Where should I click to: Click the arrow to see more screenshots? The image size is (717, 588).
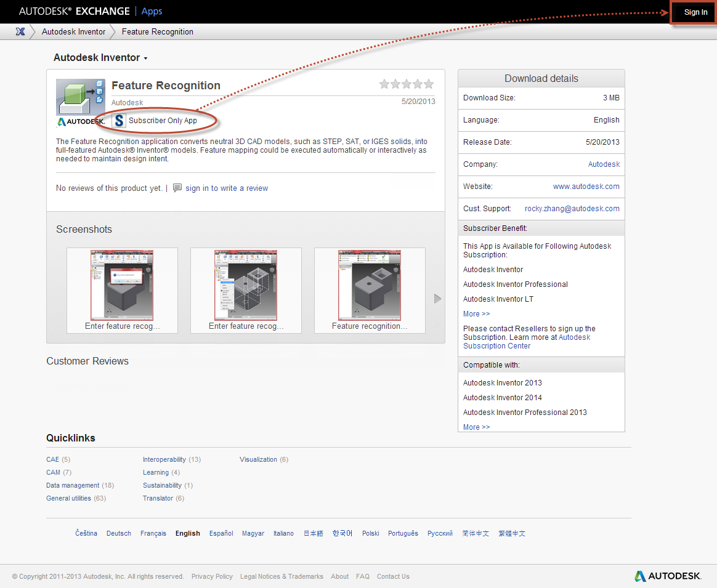[437, 298]
